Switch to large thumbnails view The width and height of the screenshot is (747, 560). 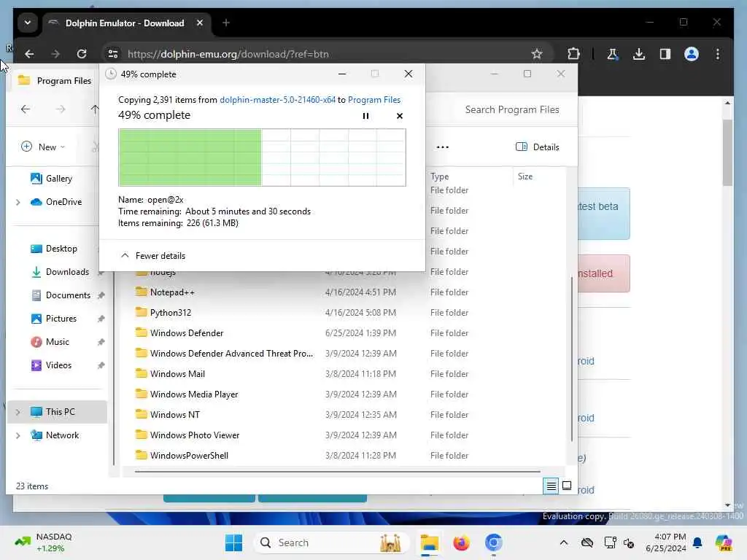tap(567, 486)
